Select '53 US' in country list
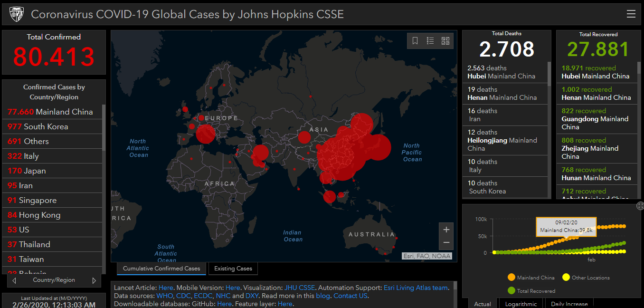Image resolution: width=644 pixels, height=308 pixels. coord(52,230)
